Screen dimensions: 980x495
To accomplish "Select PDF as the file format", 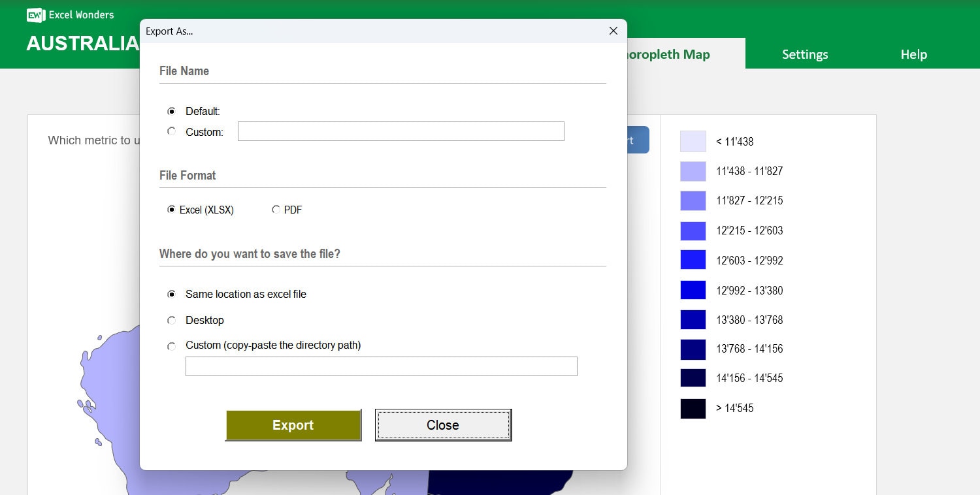I will pyautogui.click(x=276, y=209).
